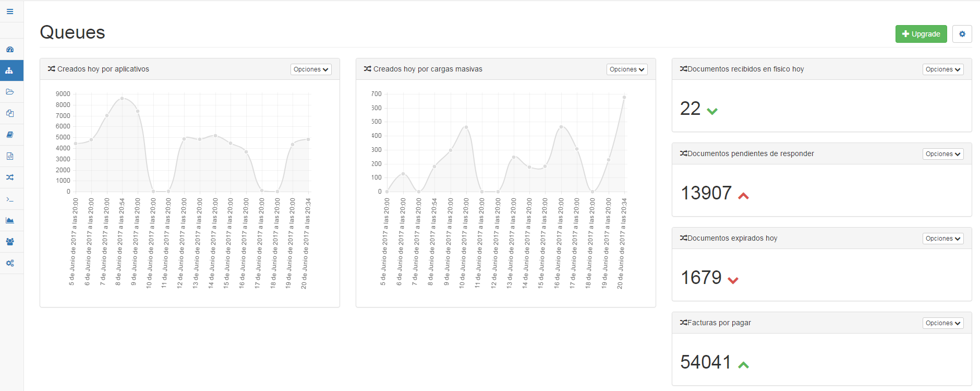The height and width of the screenshot is (391, 980).
Task: Click the book icon in sidebar
Action: point(10,135)
